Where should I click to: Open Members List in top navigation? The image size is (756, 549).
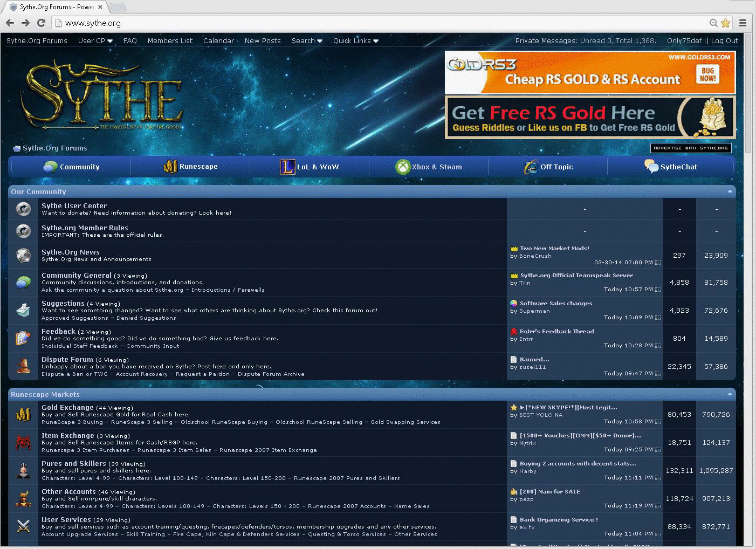[170, 40]
